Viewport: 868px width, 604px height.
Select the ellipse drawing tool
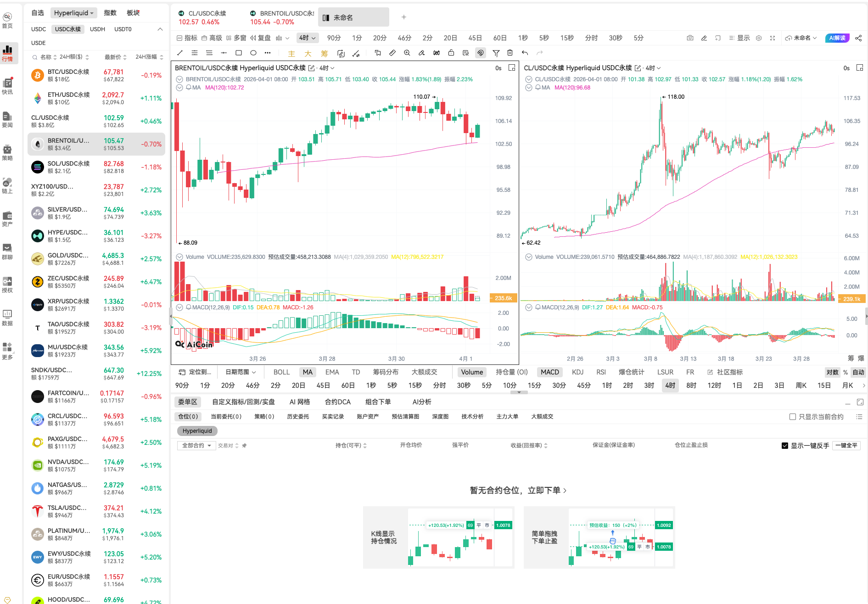253,53
